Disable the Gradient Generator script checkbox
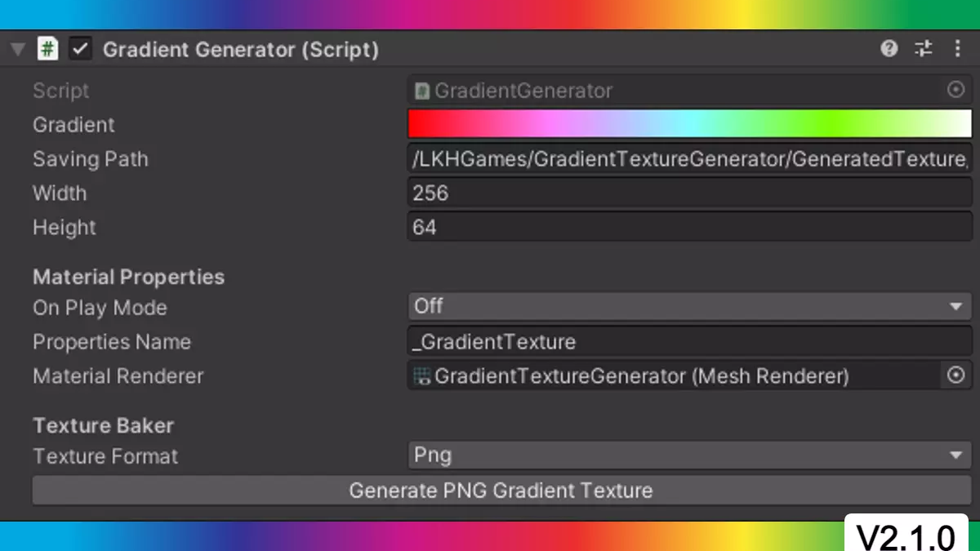Screen dimensions: 980x551 coord(80,49)
